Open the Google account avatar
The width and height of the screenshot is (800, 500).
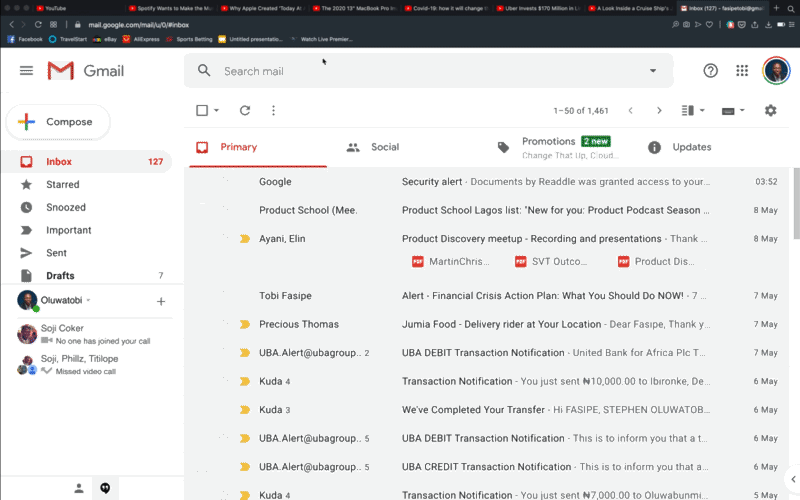click(x=776, y=71)
